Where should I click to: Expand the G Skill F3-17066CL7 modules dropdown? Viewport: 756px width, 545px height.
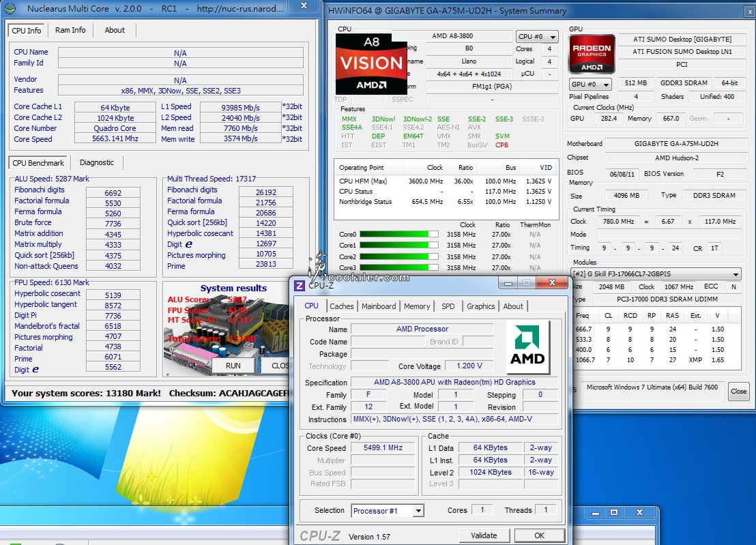tap(656, 274)
